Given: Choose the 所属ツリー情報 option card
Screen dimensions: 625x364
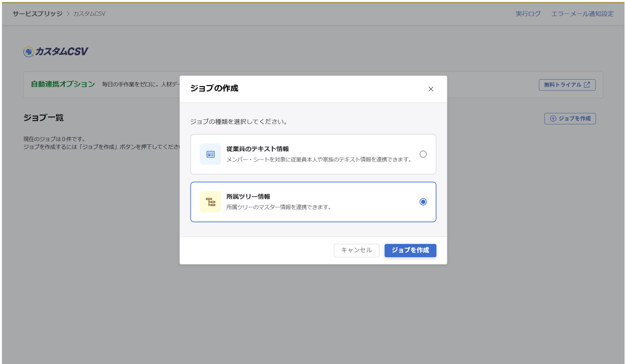Looking at the screenshot, I should (x=313, y=202).
